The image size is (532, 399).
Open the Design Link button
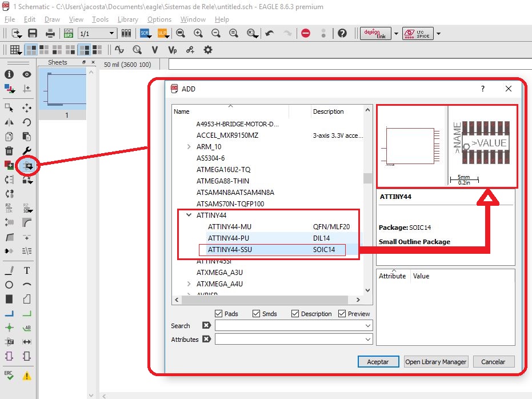(376, 33)
